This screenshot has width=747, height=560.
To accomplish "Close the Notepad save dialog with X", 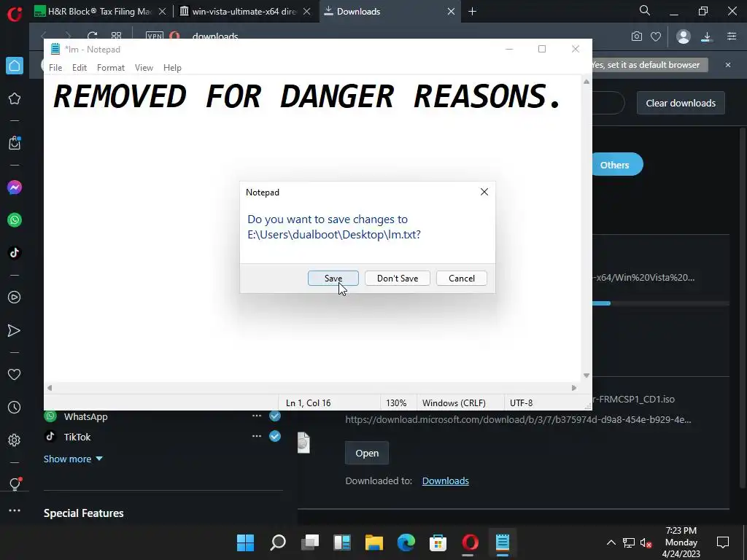I will tap(484, 192).
